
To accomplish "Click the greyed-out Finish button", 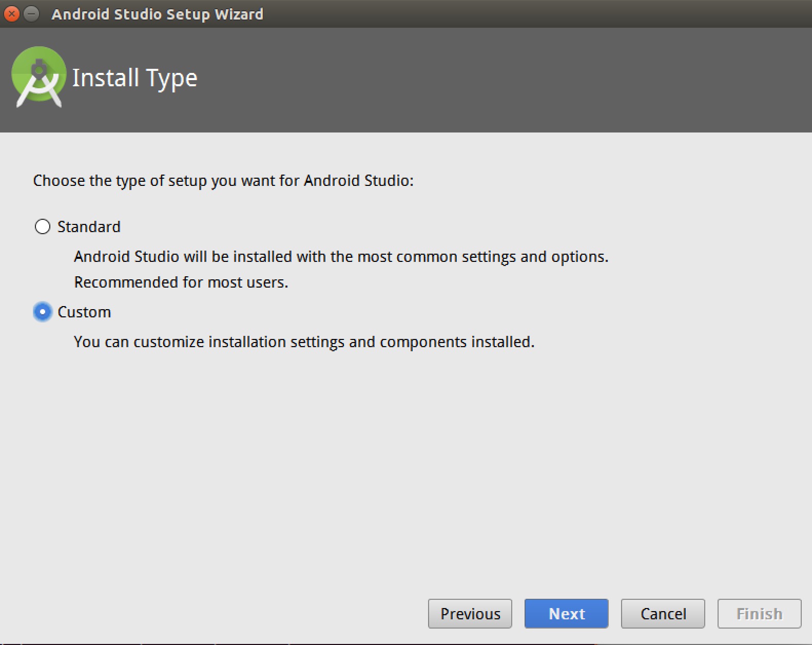I will [759, 613].
